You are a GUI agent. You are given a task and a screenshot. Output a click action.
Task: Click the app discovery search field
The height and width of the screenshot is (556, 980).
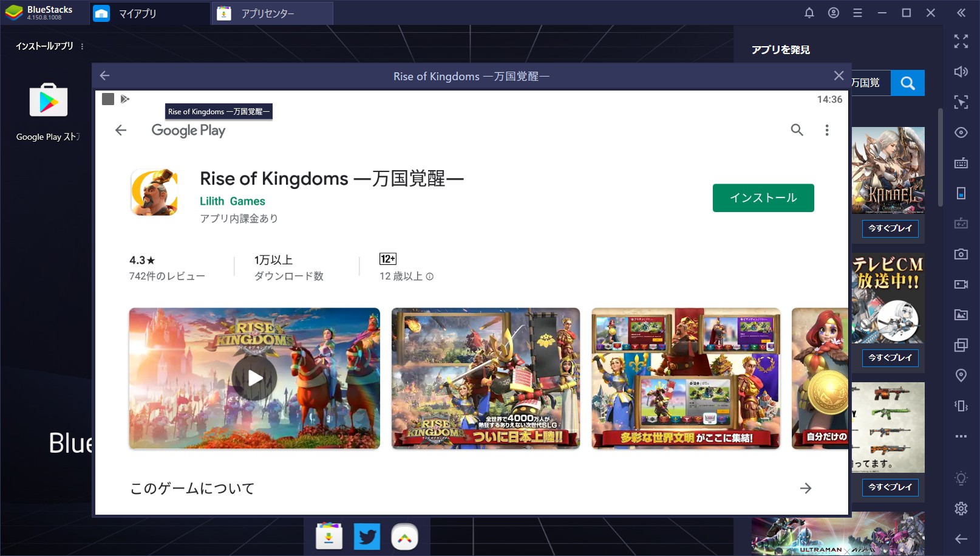point(871,83)
